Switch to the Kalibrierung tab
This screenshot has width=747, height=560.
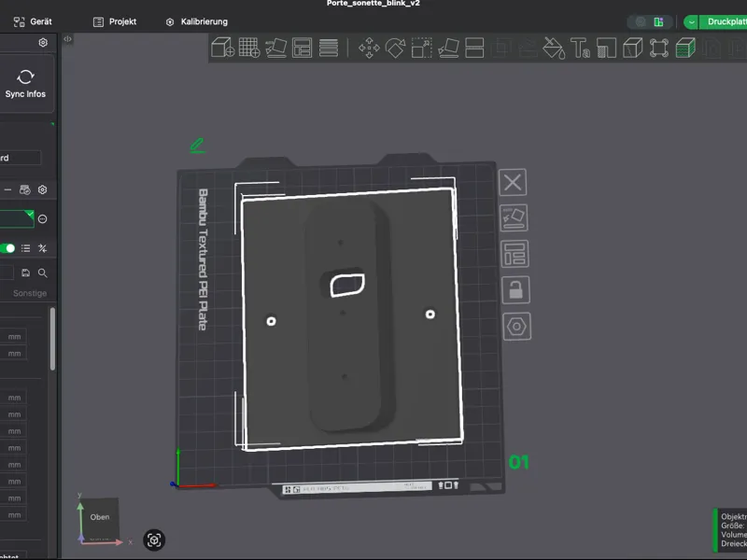[197, 21]
